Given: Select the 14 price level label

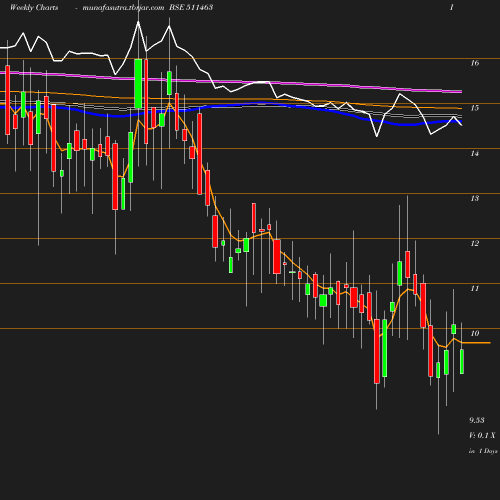Looking at the screenshot, I should 475,153.
